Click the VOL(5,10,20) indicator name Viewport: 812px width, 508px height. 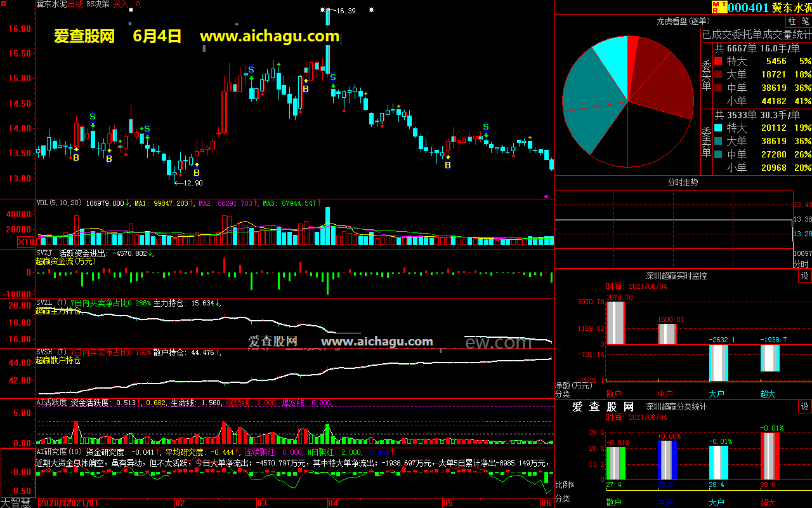click(60, 203)
